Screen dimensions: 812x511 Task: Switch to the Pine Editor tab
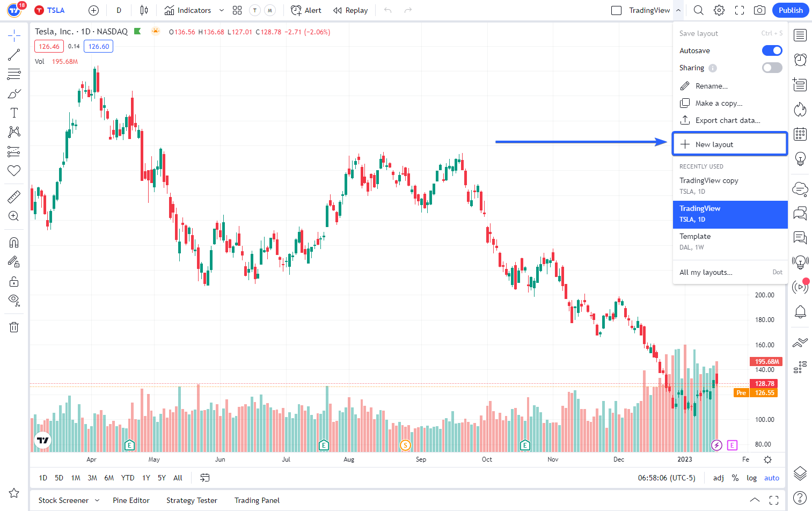click(x=131, y=500)
